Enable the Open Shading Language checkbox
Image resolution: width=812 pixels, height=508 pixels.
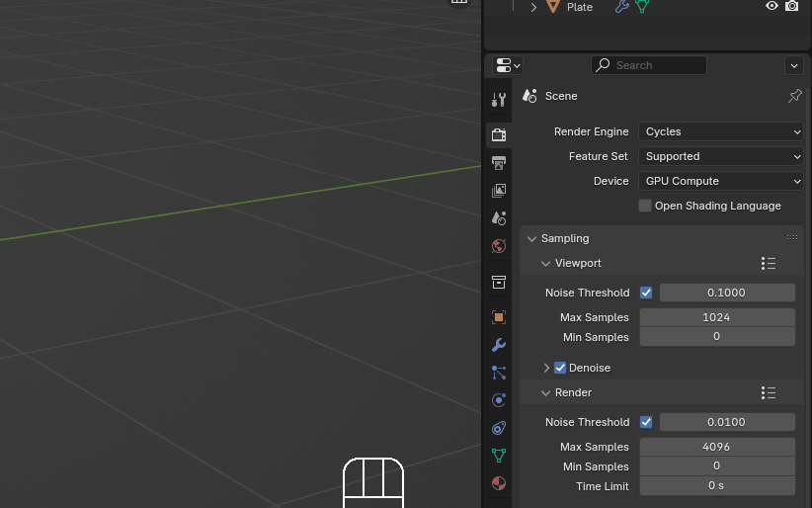coord(645,206)
